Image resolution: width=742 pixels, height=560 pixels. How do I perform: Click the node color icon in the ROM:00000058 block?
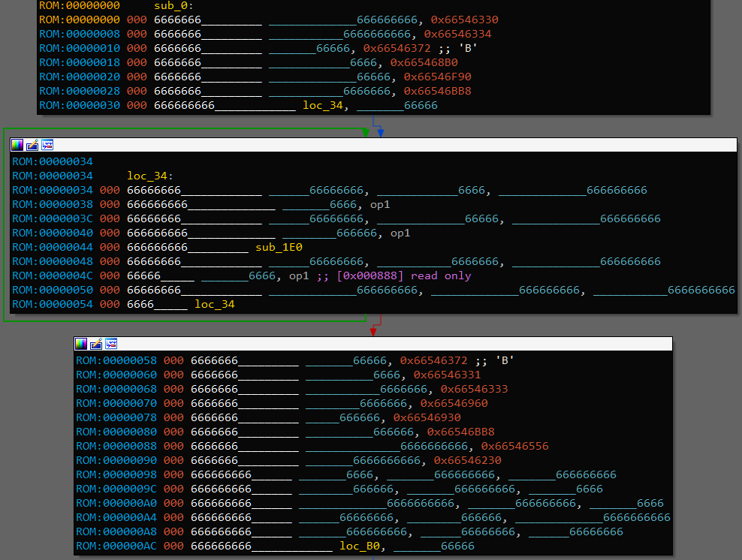coord(81,344)
